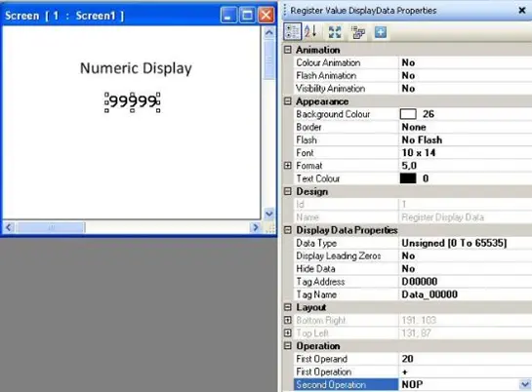Select the Border property row
532x392 pixels.
(413, 127)
